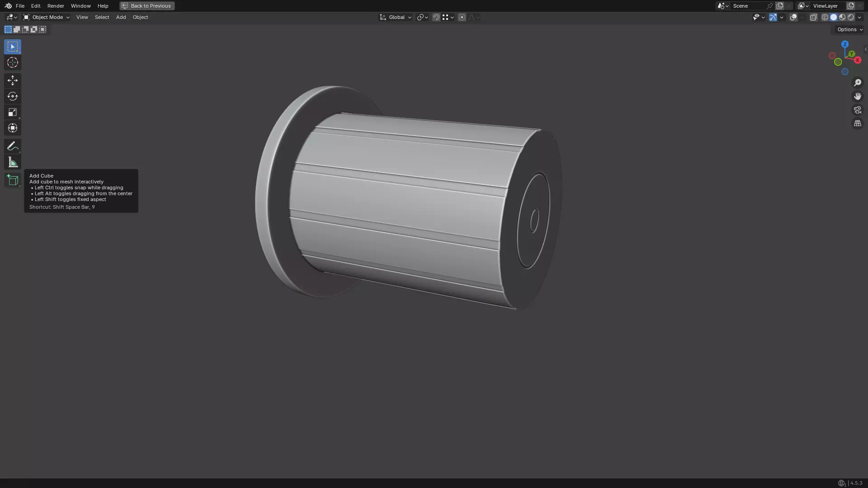868x488 pixels.
Task: Click the Back to Previous button
Action: 147,6
